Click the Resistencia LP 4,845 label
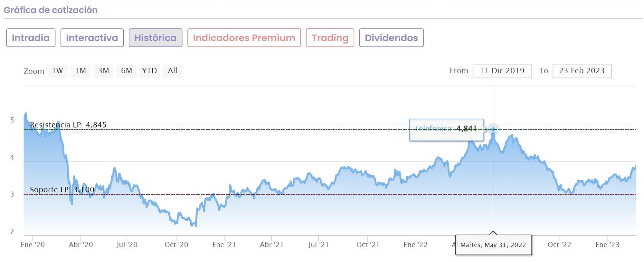Screen dimensions: 644x262 click(68, 125)
